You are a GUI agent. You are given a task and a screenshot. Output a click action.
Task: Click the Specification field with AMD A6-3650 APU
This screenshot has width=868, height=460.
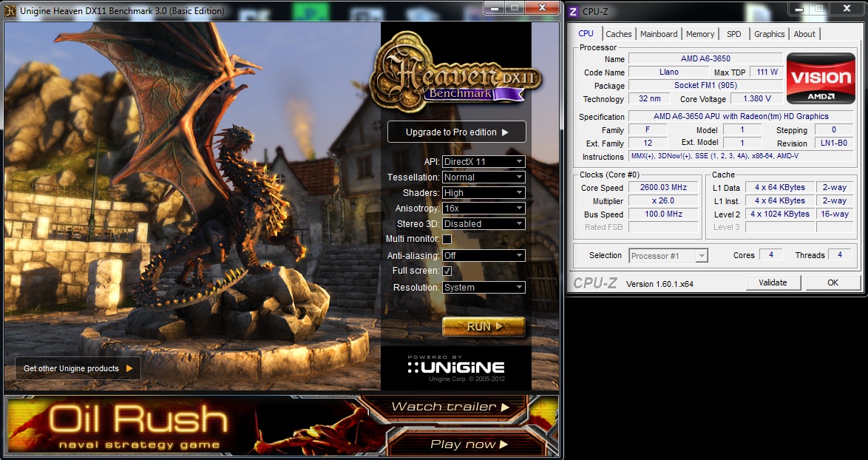tap(741, 116)
